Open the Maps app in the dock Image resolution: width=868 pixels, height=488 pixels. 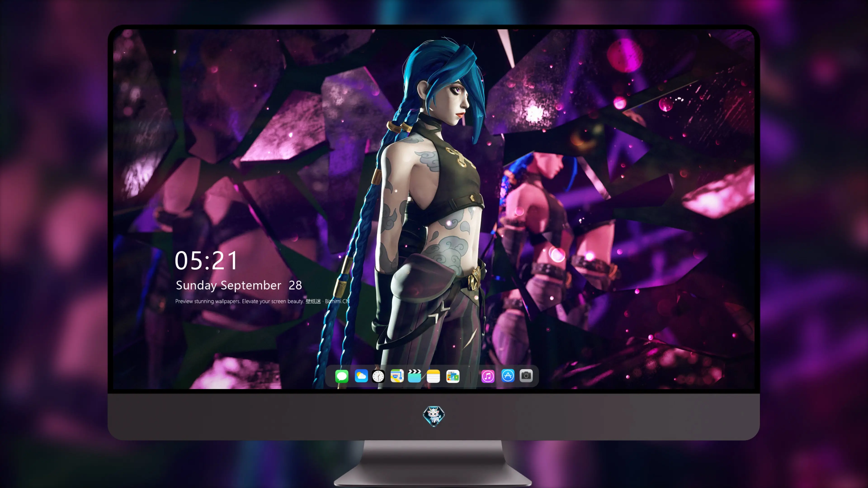point(397,376)
